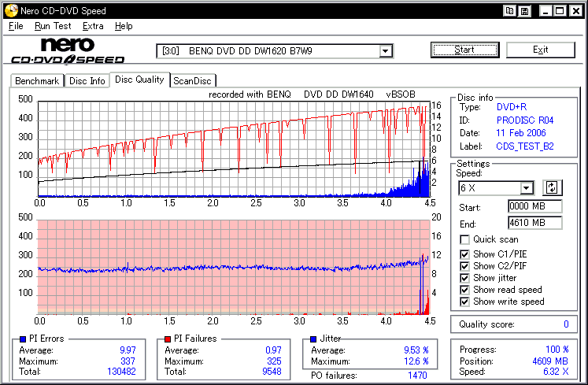This screenshot has width=588, height=385.
Task: Open the Run Test menu
Action: coord(53,26)
